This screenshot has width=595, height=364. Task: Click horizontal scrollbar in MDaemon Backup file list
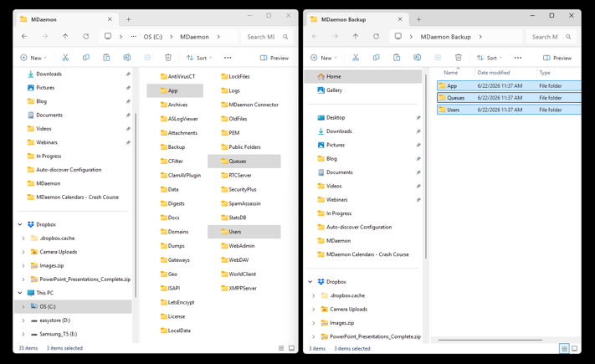click(490, 340)
